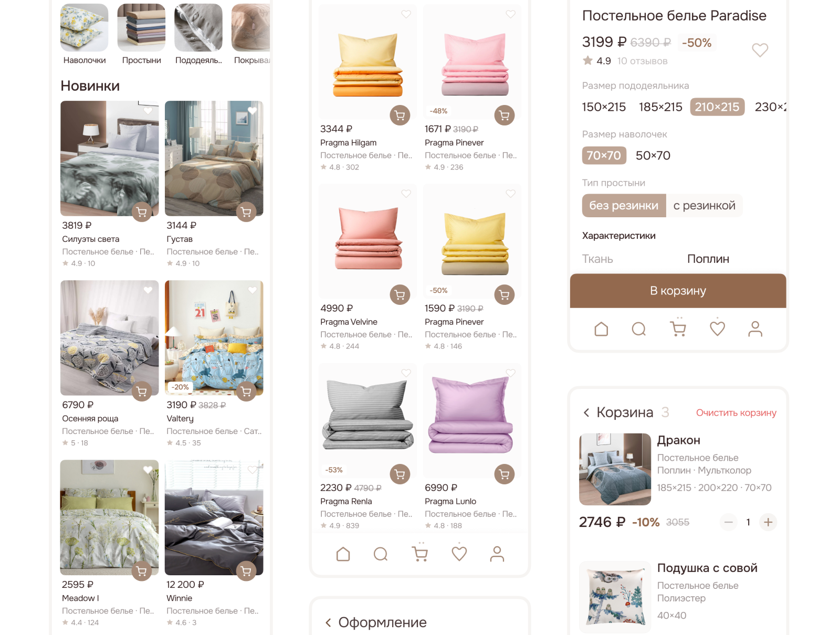
Task: Like the Pragma Velvine product heart
Action: coord(406,194)
